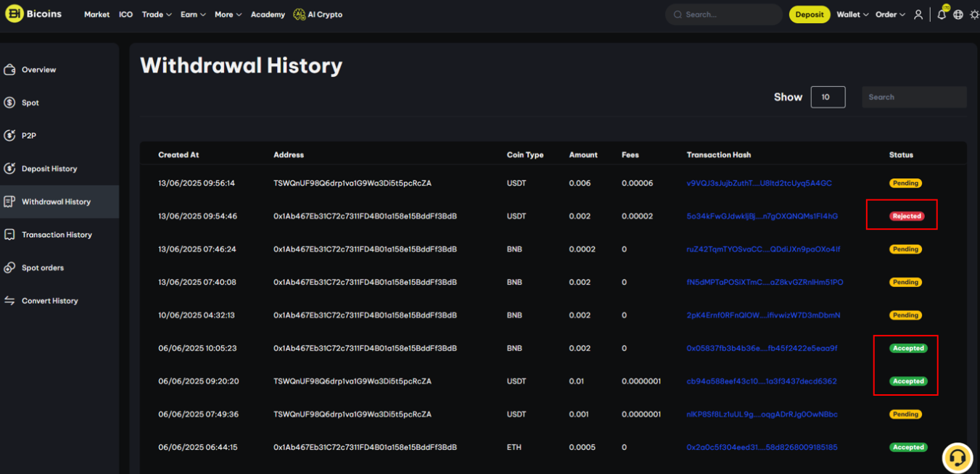Viewport: 980px width, 474px height.
Task: Open the notifications bell
Action: pos(942,14)
